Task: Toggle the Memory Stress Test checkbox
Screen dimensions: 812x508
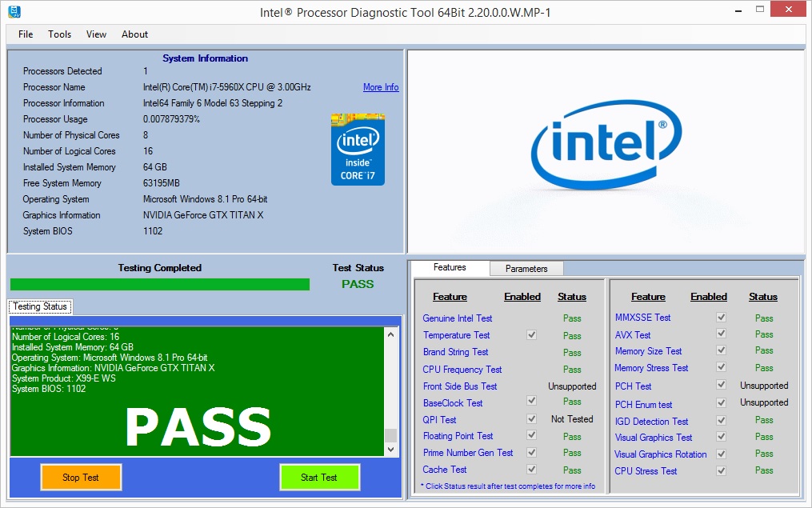Action: coord(721,366)
